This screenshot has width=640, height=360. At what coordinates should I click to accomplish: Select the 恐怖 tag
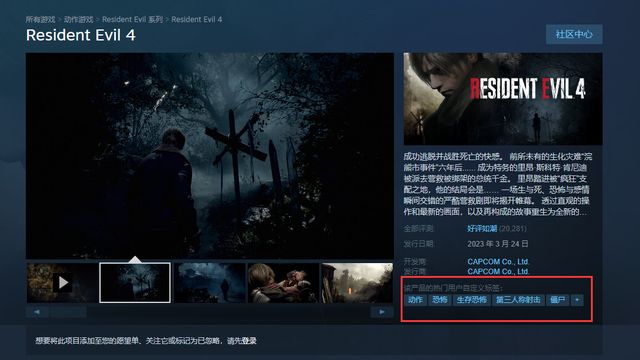click(x=440, y=300)
